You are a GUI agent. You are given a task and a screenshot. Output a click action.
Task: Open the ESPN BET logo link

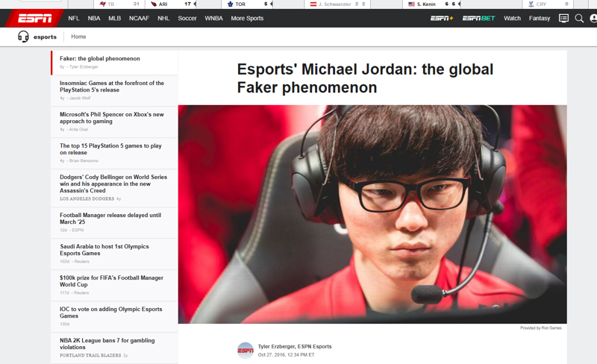[478, 19]
